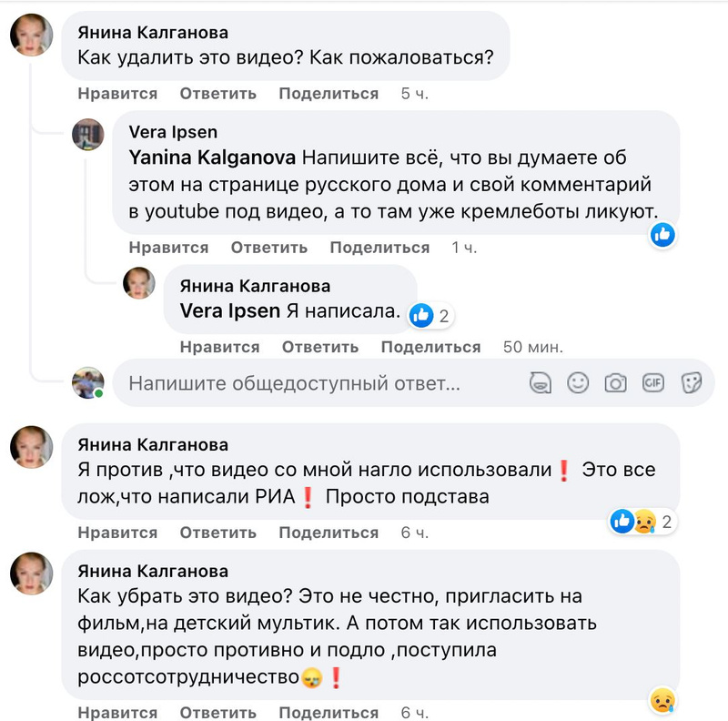This screenshot has width=728, height=721.
Task: Open the sticker picker in the reply box
Action: [x=692, y=383]
